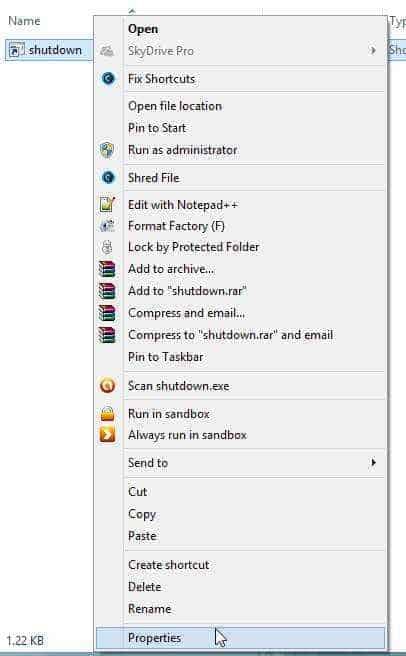Click the Format Factory icon
The height and width of the screenshot is (656, 406).
107,226
